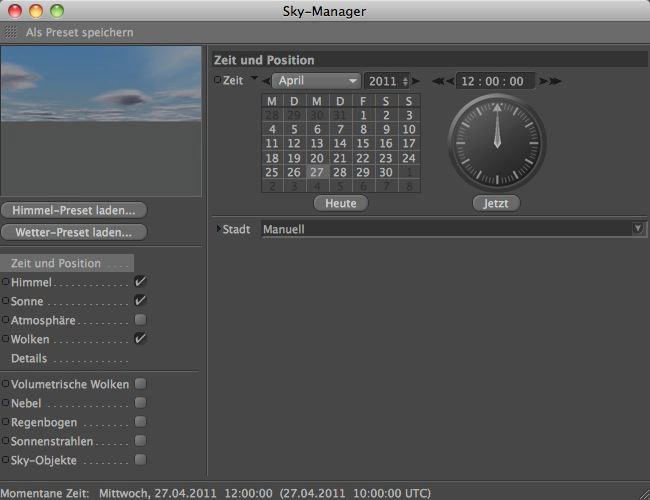Disable the Himmel checkbox
Viewport: 650px width, 500px height.
pyautogui.click(x=141, y=283)
